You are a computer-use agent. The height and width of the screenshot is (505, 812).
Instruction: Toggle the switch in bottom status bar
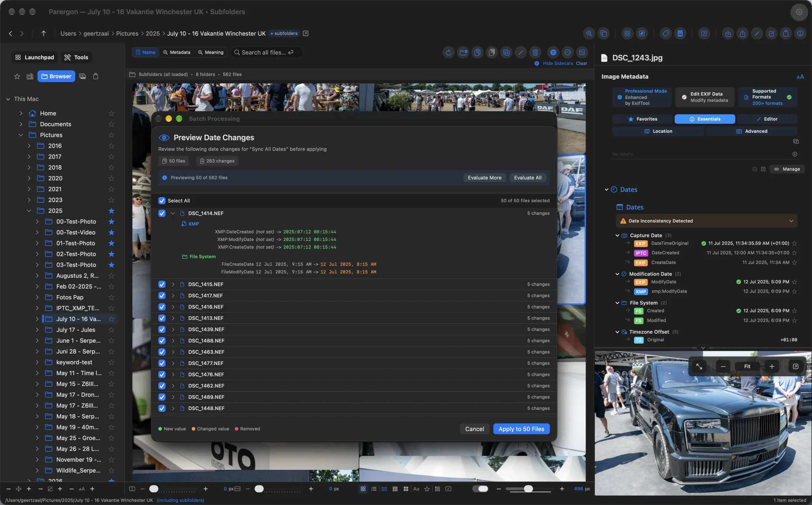pos(480,489)
